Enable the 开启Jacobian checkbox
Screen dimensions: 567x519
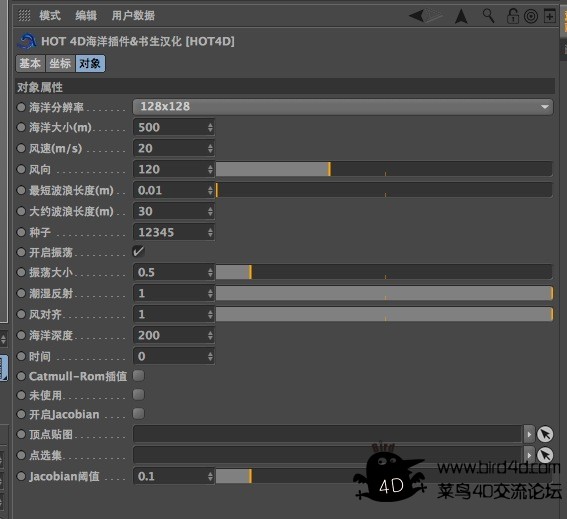click(x=138, y=413)
